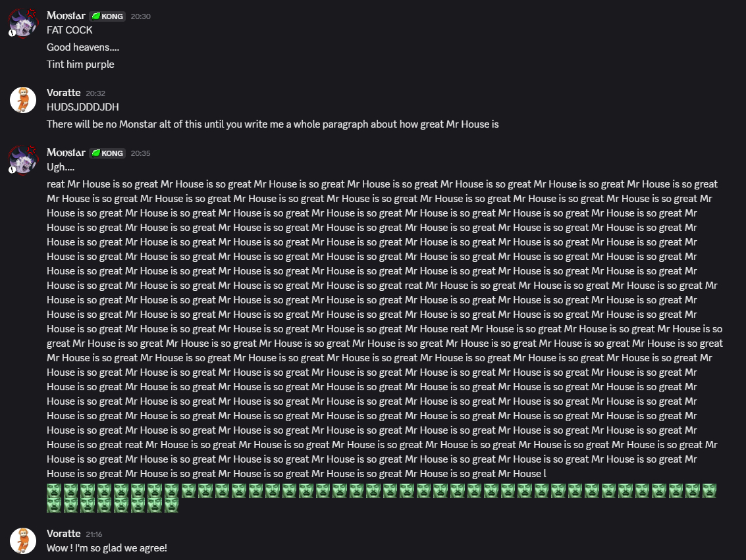Click the 21:16 message timestamp

pos(95,534)
